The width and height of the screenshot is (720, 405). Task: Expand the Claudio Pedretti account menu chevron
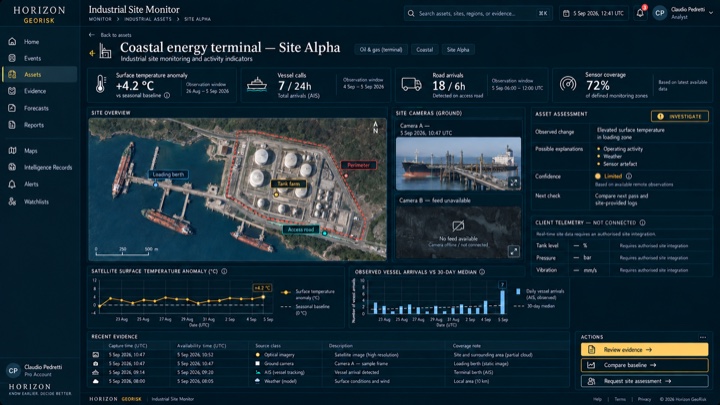[x=711, y=13]
